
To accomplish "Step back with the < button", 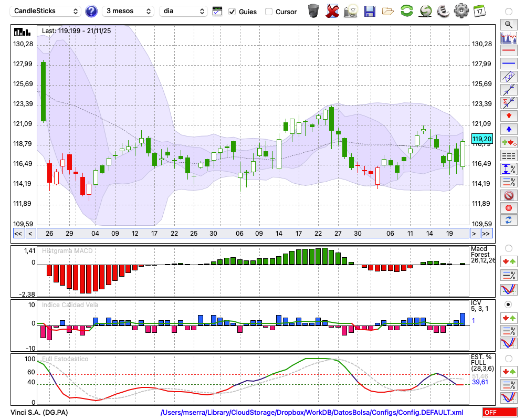I will point(30,234).
